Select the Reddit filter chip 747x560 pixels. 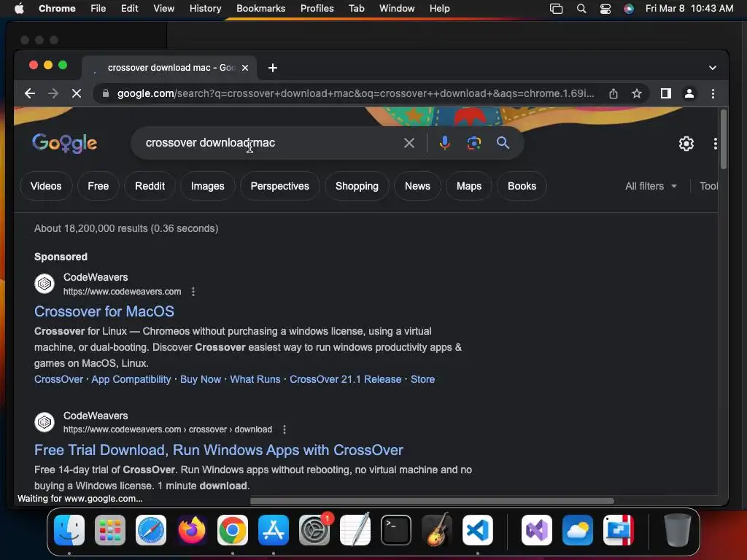pyautogui.click(x=150, y=186)
